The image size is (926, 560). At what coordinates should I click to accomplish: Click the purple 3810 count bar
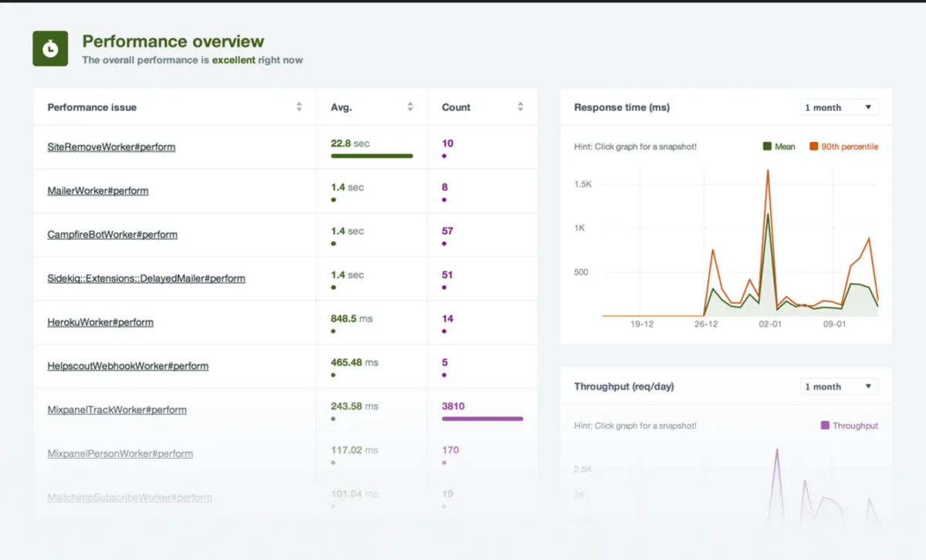pyautogui.click(x=482, y=419)
